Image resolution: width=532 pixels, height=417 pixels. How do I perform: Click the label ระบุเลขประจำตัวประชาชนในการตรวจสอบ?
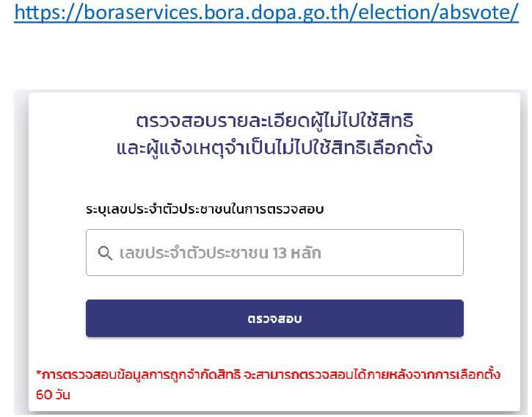pyautogui.click(x=205, y=209)
